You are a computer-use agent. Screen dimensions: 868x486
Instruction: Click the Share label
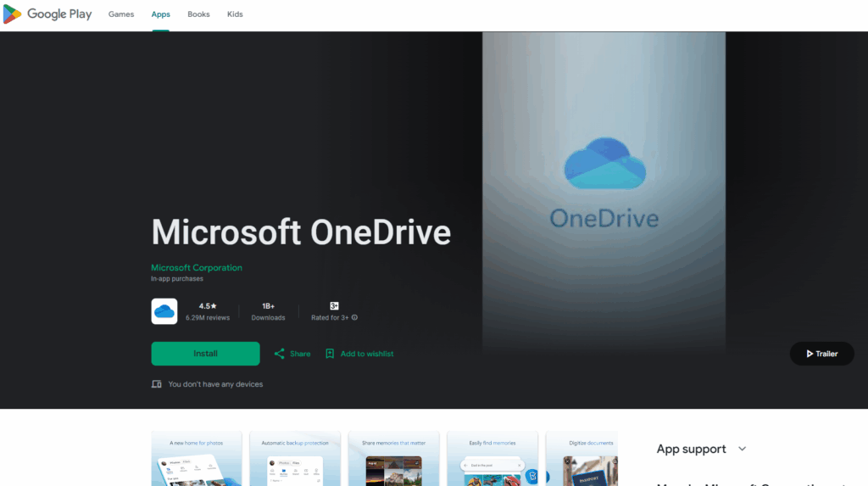coord(300,354)
